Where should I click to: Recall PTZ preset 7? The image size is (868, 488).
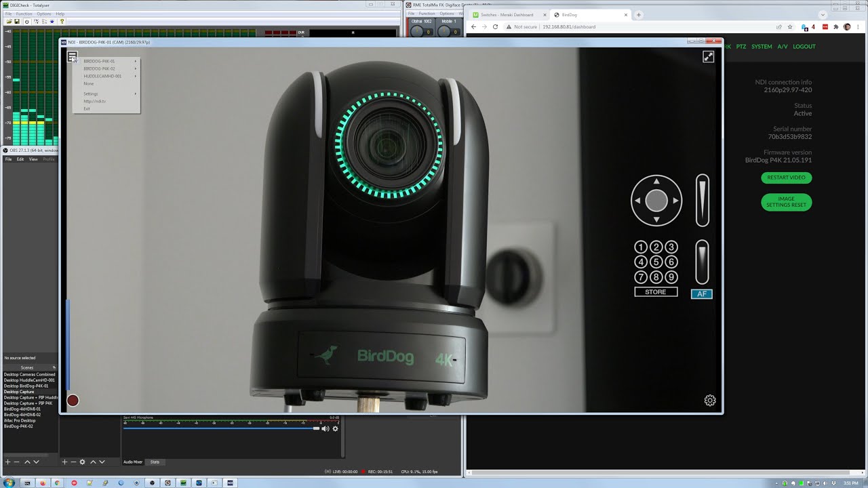point(641,277)
